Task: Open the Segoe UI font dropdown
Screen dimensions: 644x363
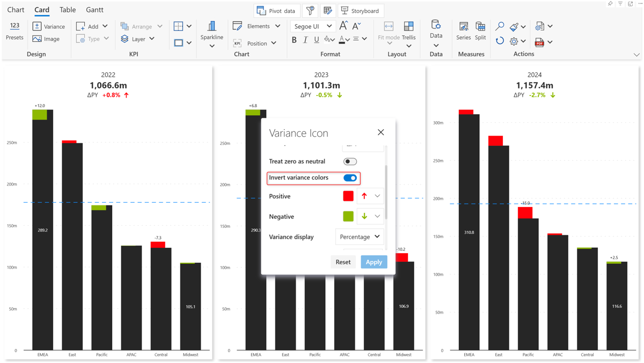Action: tap(313, 26)
